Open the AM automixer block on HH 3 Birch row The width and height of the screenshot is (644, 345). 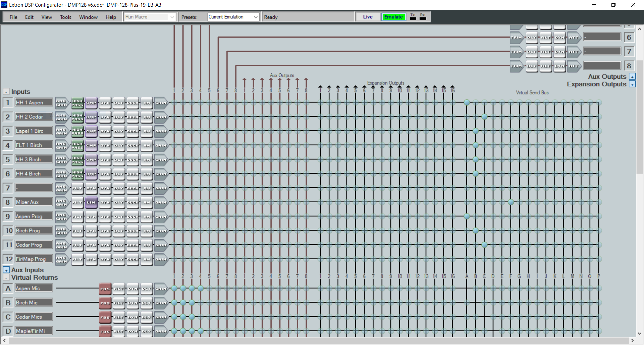coord(147,160)
